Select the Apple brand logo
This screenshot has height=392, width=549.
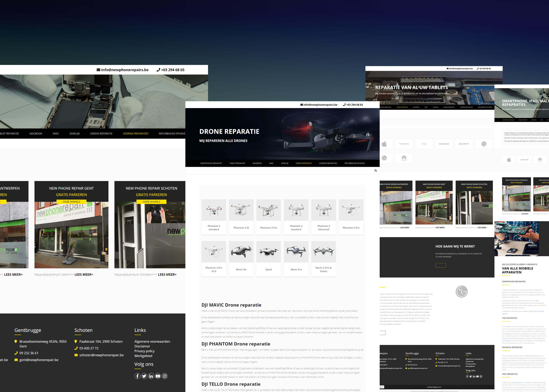pyautogui.click(x=384, y=144)
